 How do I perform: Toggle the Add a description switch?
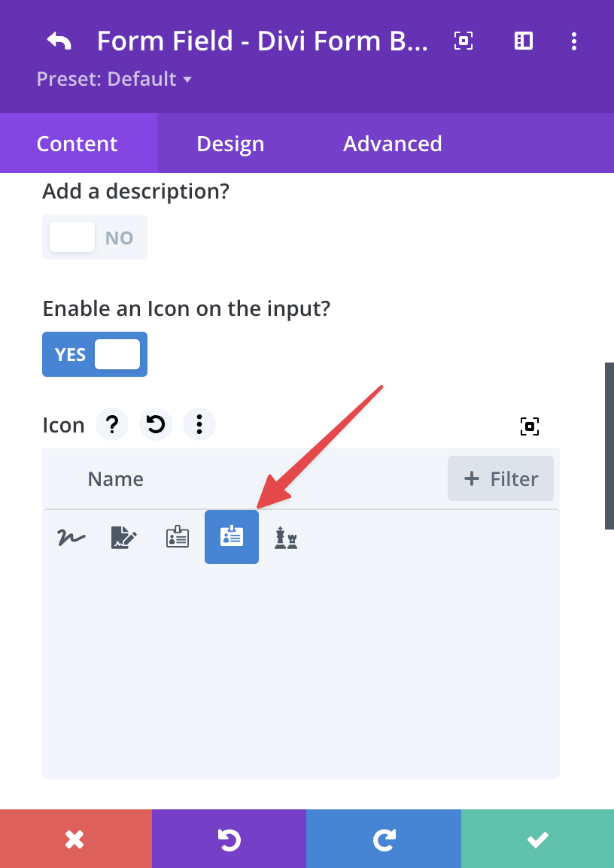pyautogui.click(x=95, y=237)
